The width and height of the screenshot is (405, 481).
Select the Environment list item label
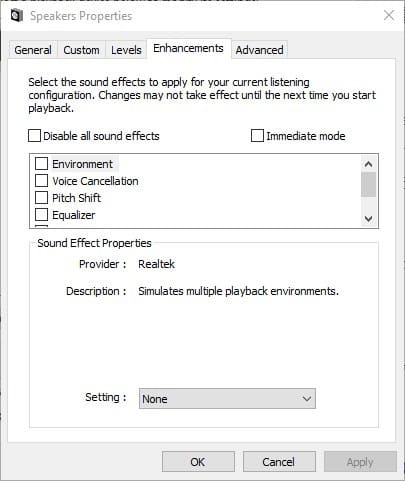click(82, 164)
